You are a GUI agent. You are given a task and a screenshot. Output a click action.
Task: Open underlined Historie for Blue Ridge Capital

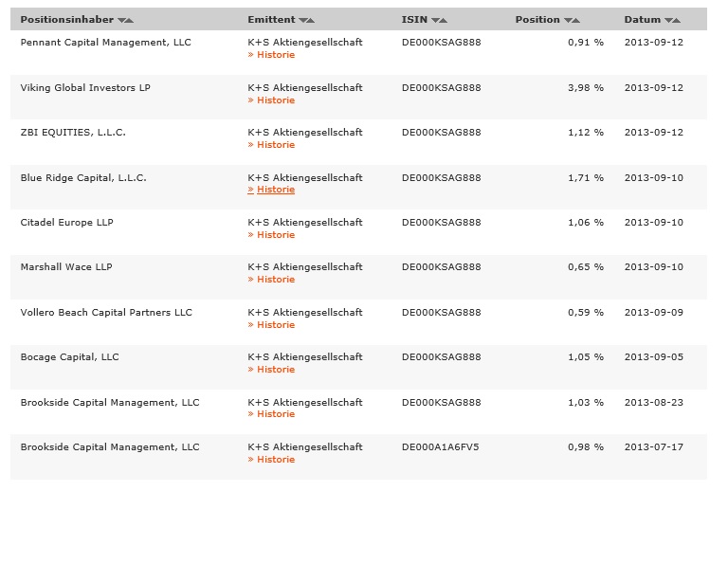[x=271, y=190]
